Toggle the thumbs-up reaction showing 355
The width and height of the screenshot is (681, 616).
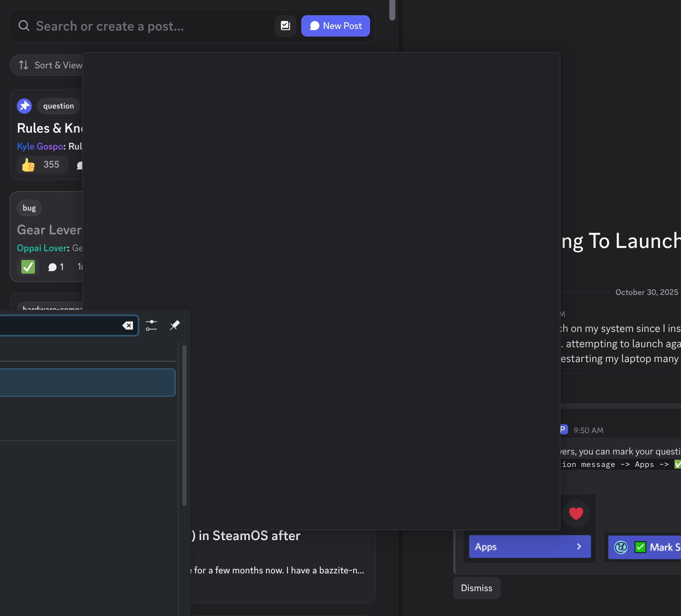[42, 165]
